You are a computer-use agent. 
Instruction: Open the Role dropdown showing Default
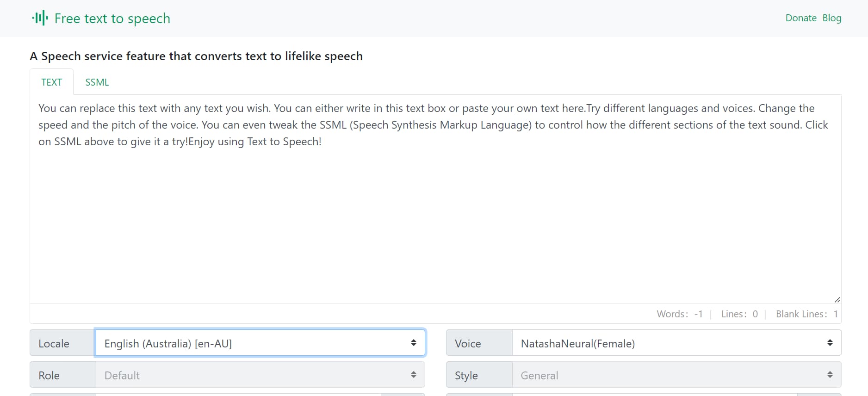pos(260,375)
